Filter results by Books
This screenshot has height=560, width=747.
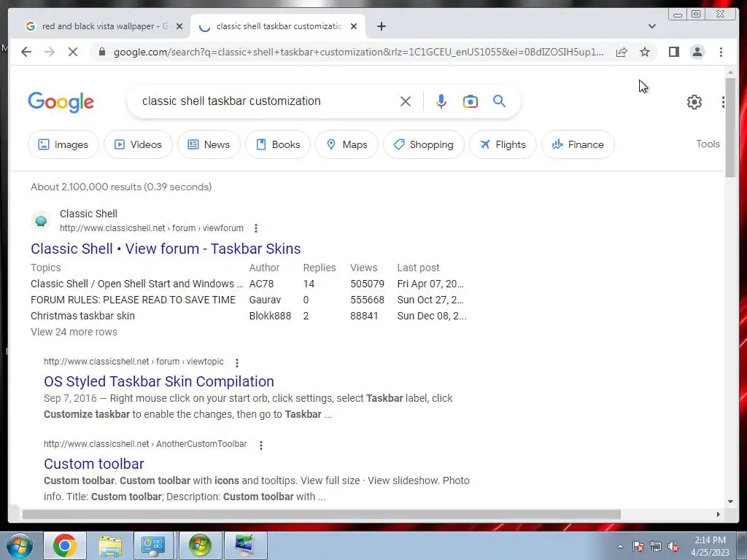tap(278, 144)
